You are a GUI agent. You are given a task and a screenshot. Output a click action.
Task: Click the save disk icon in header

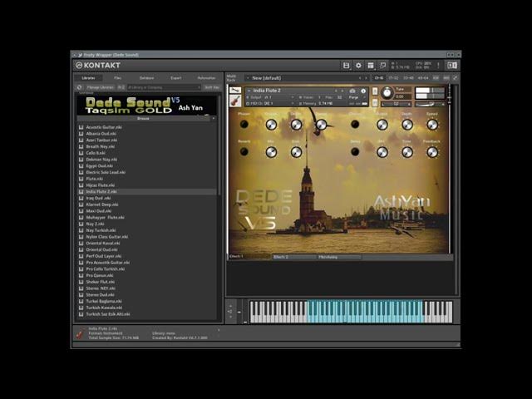click(347, 65)
